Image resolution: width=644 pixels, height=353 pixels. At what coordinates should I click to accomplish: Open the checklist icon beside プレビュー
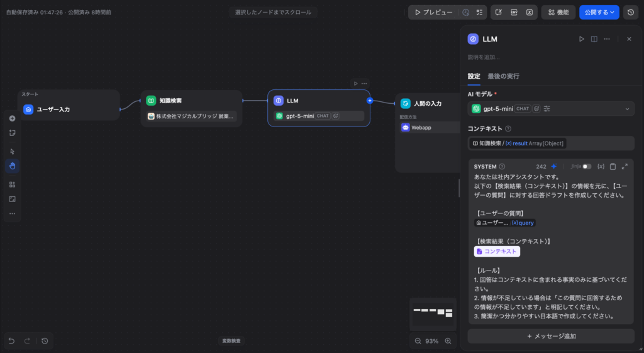pos(479,13)
